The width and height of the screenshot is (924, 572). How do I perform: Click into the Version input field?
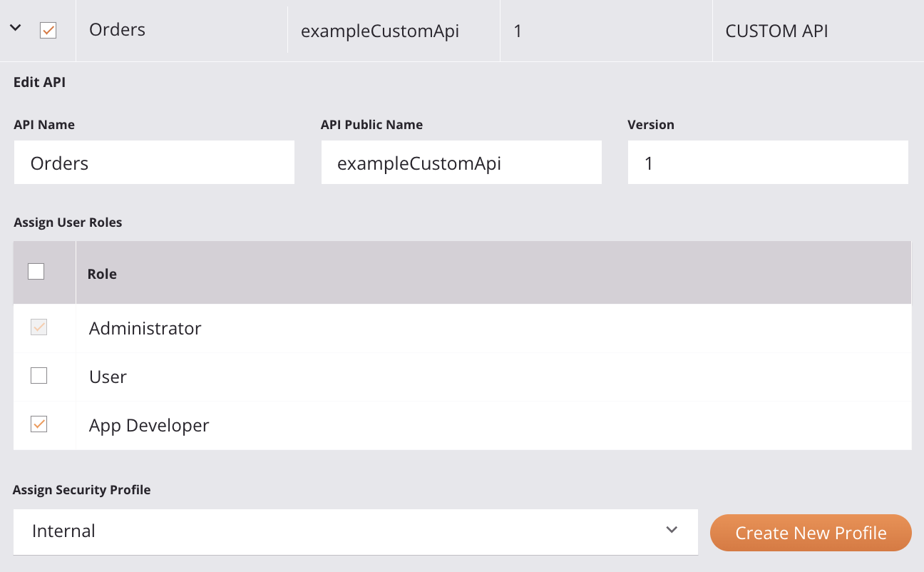(x=767, y=163)
